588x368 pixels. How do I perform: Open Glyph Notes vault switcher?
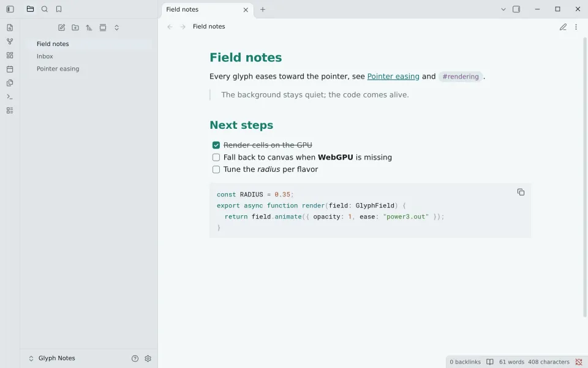pyautogui.click(x=51, y=358)
